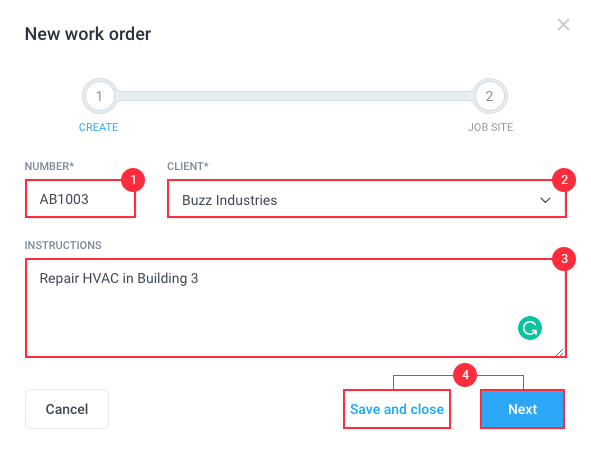Click the Cancel button
Viewport: 591px width, 454px height.
tap(67, 409)
